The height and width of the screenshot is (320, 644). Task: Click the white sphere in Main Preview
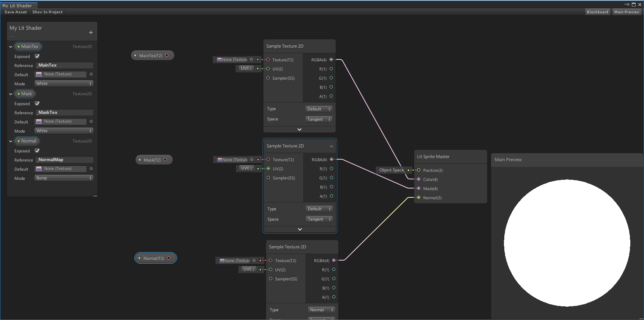point(567,243)
